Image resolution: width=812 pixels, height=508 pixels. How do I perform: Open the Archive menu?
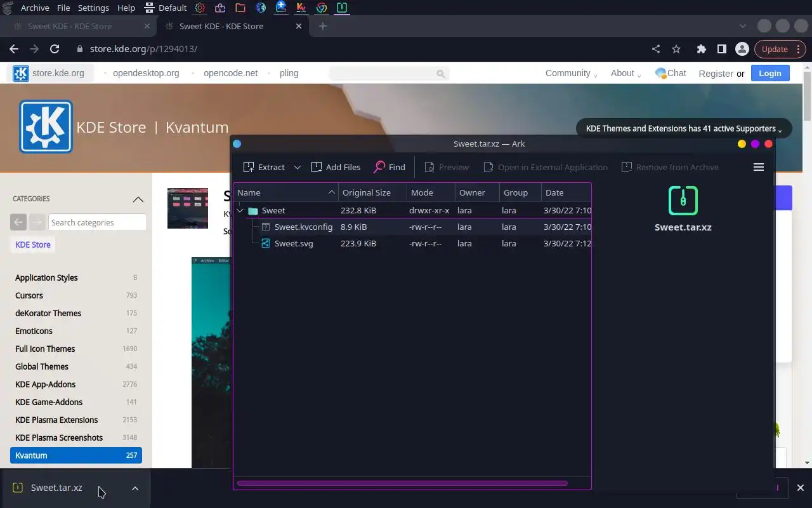coord(35,8)
